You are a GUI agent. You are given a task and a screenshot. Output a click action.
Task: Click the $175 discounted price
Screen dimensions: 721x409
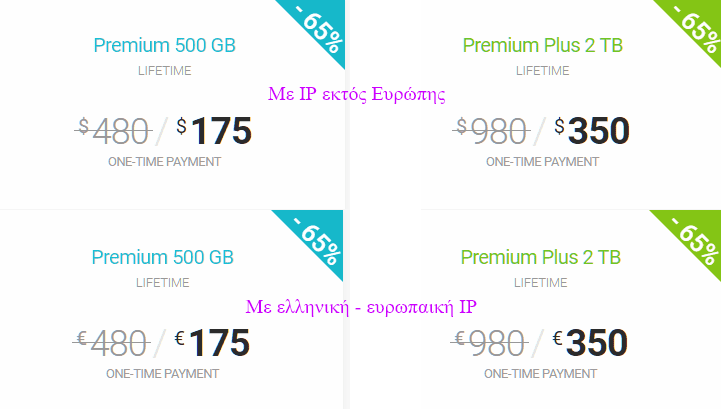pos(214,131)
